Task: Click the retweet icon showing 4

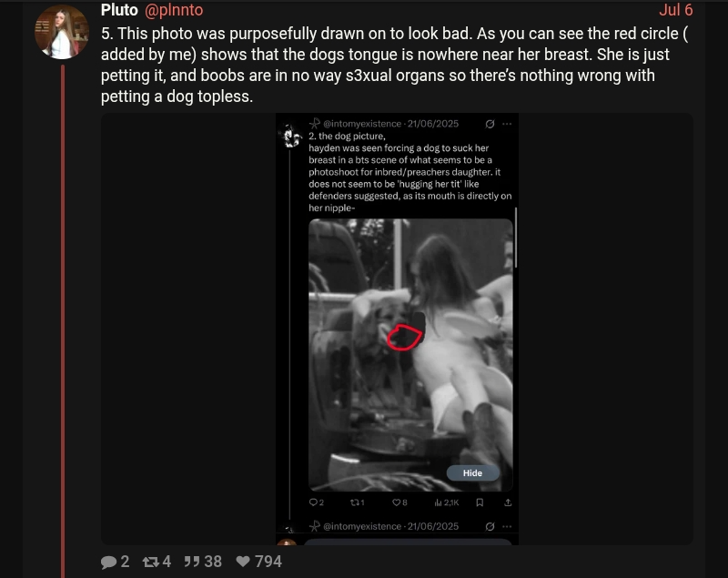Action: (x=150, y=562)
